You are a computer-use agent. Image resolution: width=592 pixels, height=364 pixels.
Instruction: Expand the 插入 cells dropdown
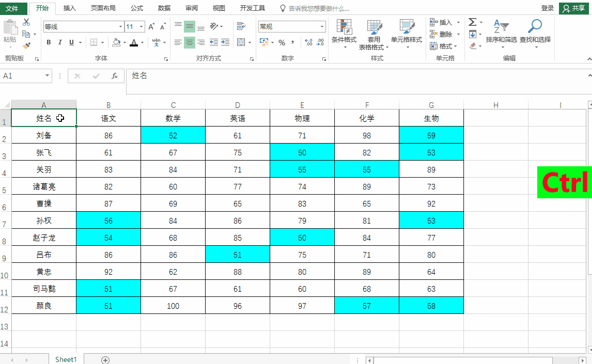(458, 23)
